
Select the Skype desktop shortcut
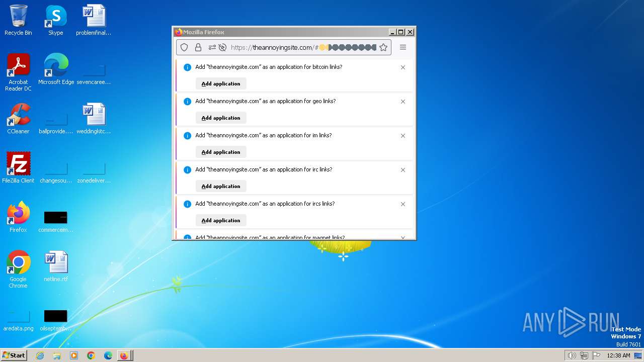pyautogui.click(x=56, y=20)
